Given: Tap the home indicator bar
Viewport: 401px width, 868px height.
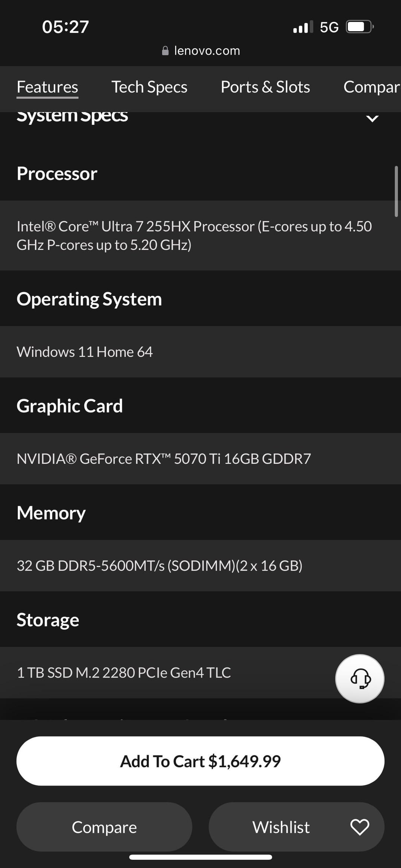Looking at the screenshot, I should (x=200, y=857).
